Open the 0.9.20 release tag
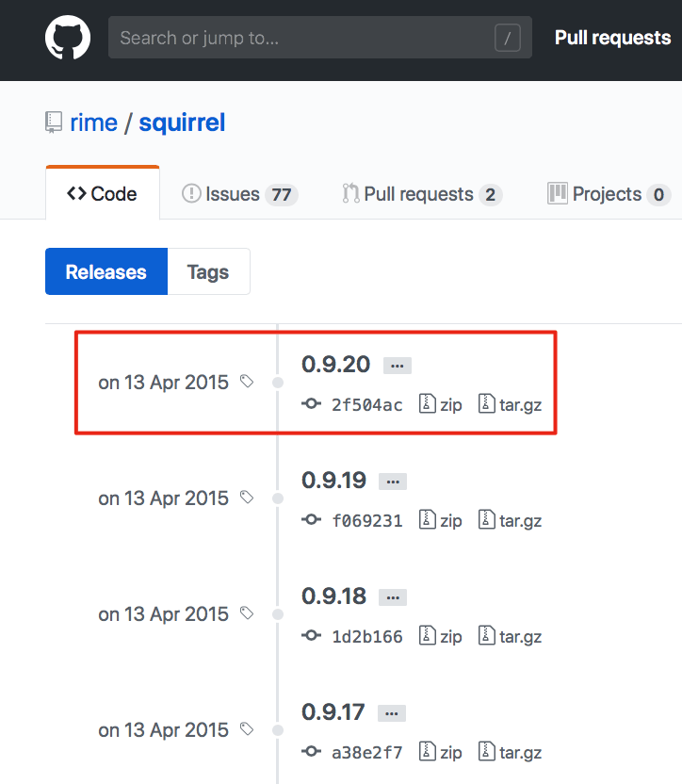Image resolution: width=682 pixels, height=784 pixels. tap(335, 364)
